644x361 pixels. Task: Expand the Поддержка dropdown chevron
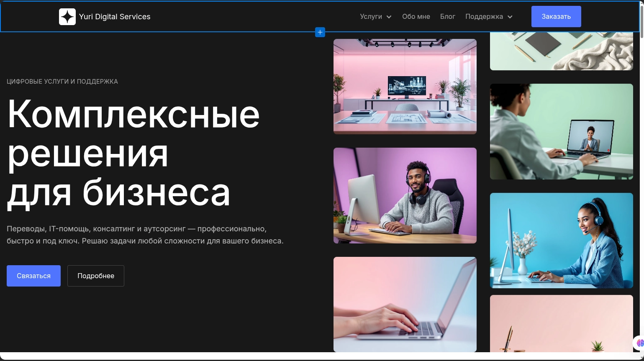(510, 17)
